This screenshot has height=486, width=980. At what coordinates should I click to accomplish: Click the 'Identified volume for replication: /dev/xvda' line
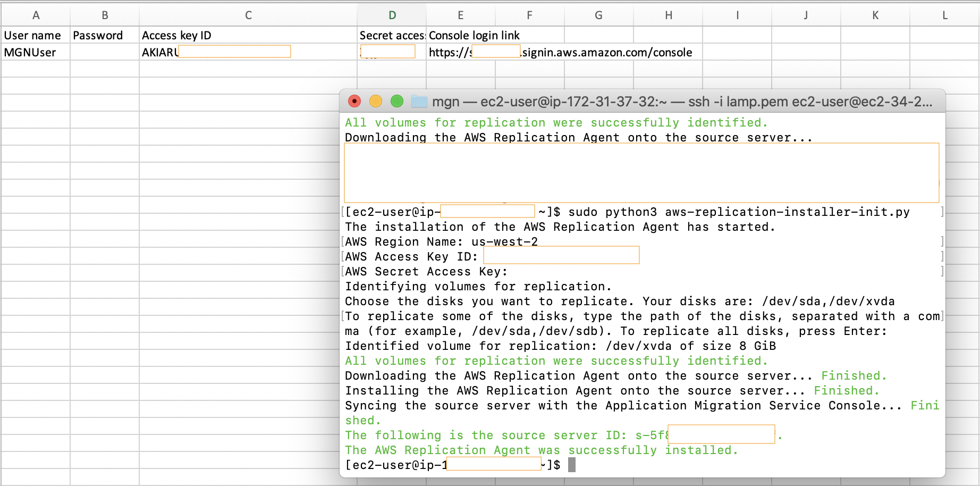point(560,346)
